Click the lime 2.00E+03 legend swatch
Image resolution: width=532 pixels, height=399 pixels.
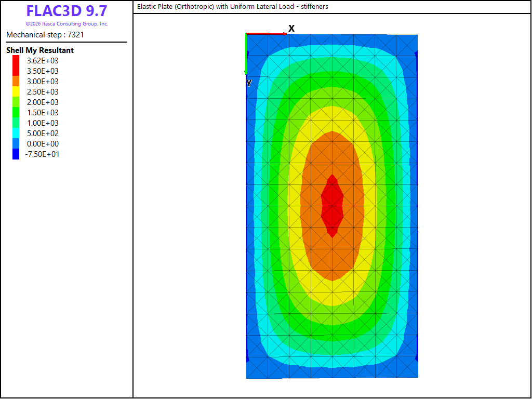[16, 102]
